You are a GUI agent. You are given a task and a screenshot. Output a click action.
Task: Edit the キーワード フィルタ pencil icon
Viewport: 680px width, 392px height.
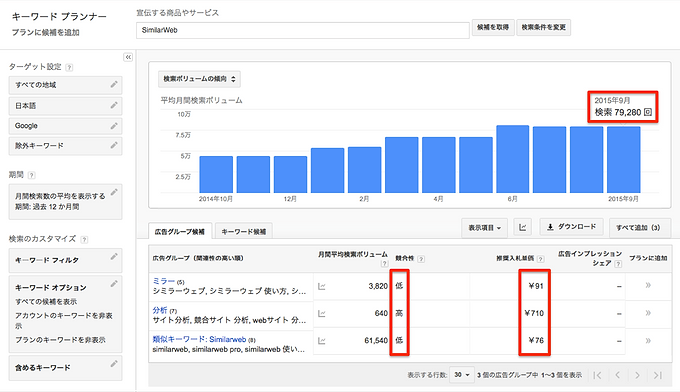[x=114, y=257]
